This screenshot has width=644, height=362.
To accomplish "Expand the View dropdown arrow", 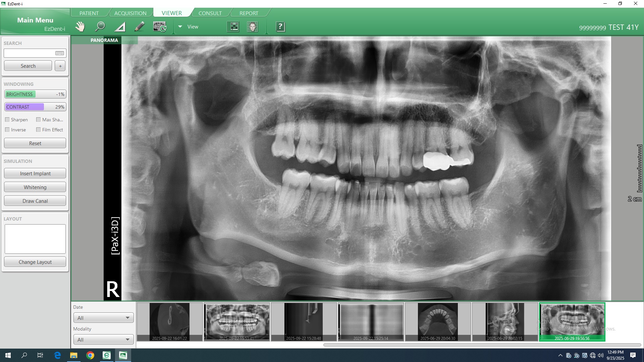I will click(x=180, y=26).
